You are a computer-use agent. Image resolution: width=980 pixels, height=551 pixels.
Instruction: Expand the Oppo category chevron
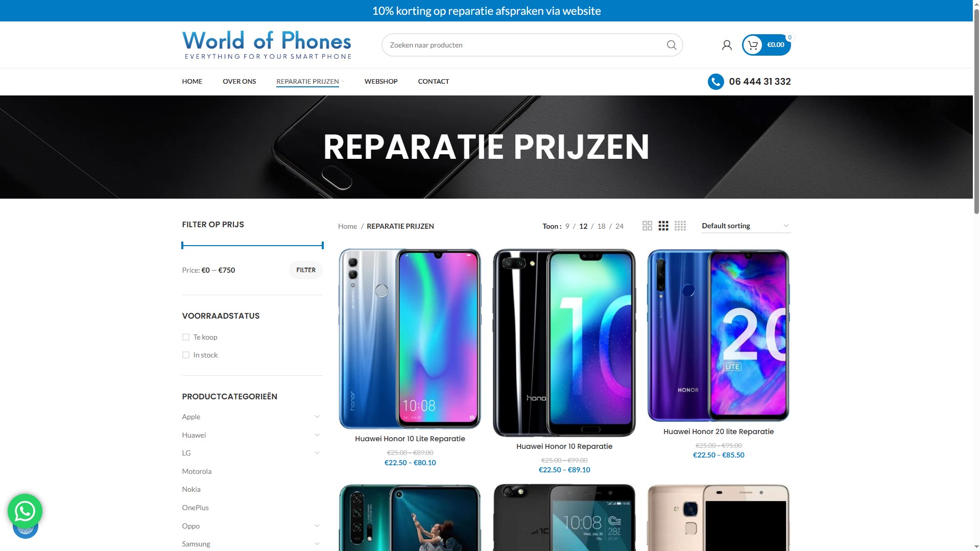click(x=317, y=526)
